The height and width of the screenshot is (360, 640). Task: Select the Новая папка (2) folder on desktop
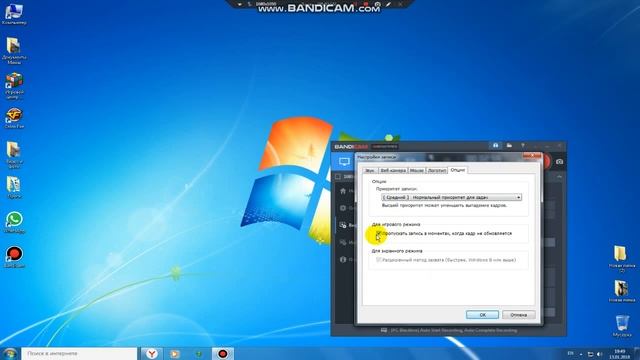[621, 258]
